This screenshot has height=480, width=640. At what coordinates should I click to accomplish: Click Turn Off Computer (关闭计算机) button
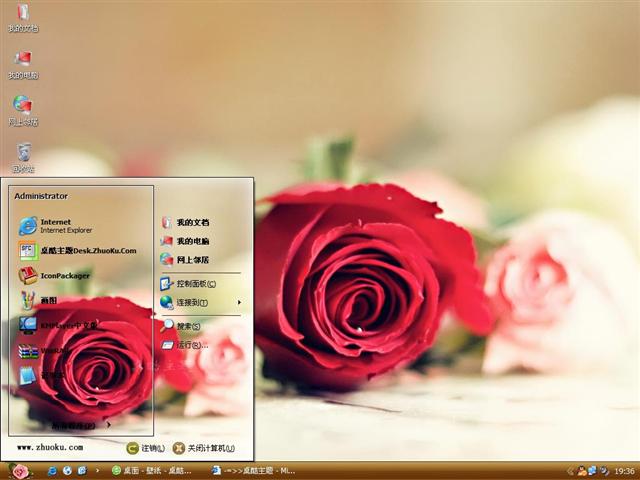[204, 448]
